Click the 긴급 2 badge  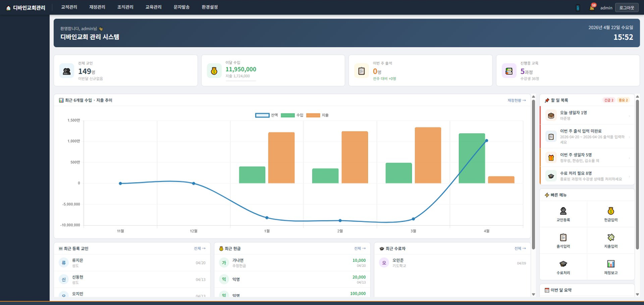click(609, 100)
